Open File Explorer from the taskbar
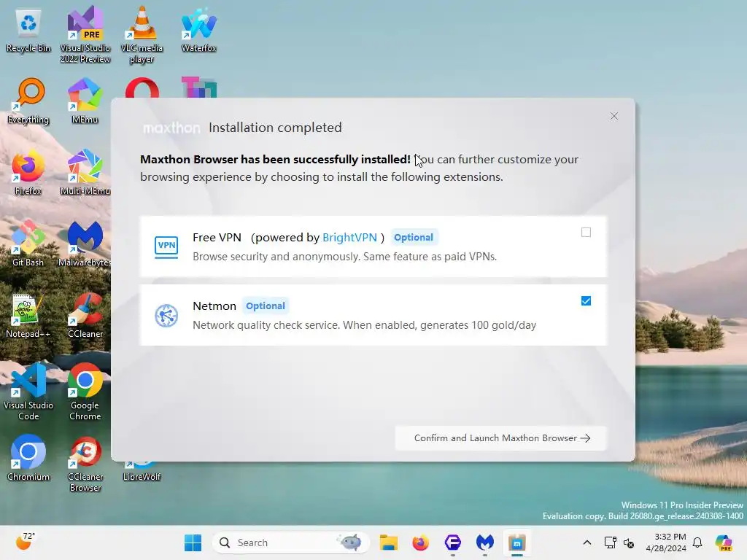747x560 pixels. [x=388, y=542]
